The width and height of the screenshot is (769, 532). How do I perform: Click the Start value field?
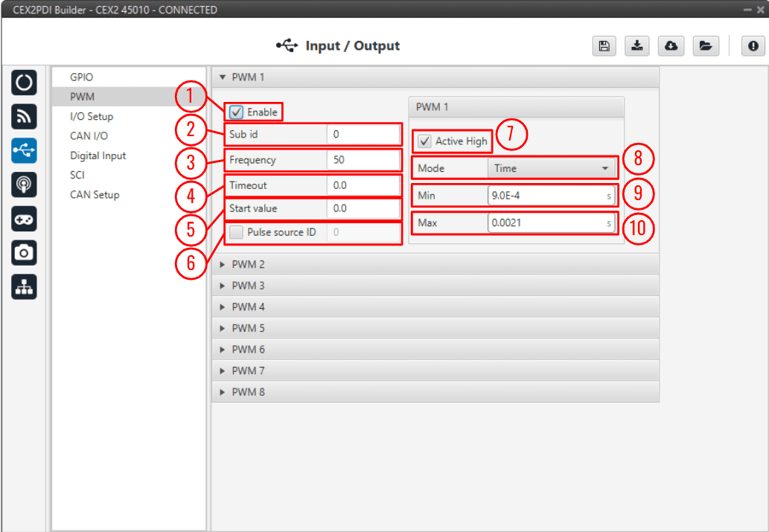[x=363, y=208]
